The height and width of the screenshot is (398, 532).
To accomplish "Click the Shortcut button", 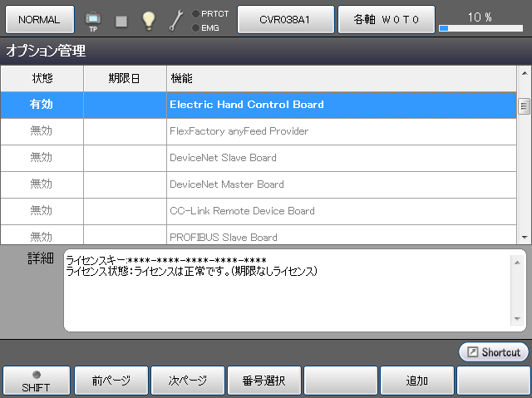I will pyautogui.click(x=494, y=352).
